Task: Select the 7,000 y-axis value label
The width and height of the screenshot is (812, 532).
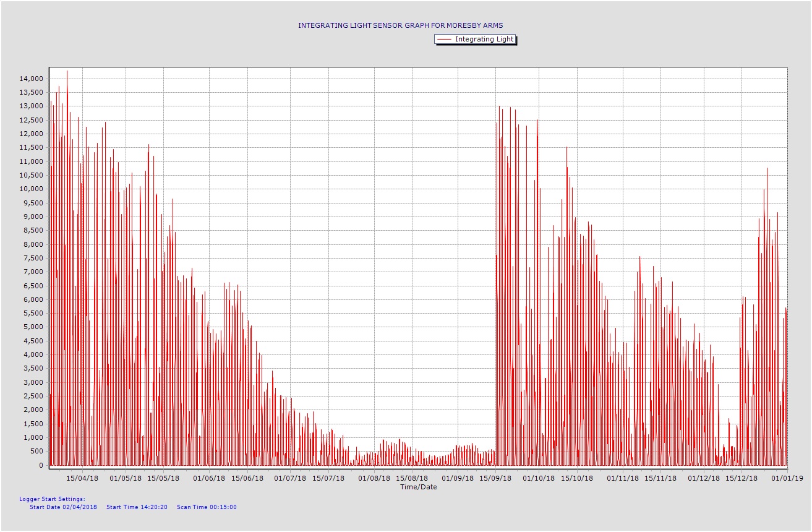Action: [x=33, y=272]
